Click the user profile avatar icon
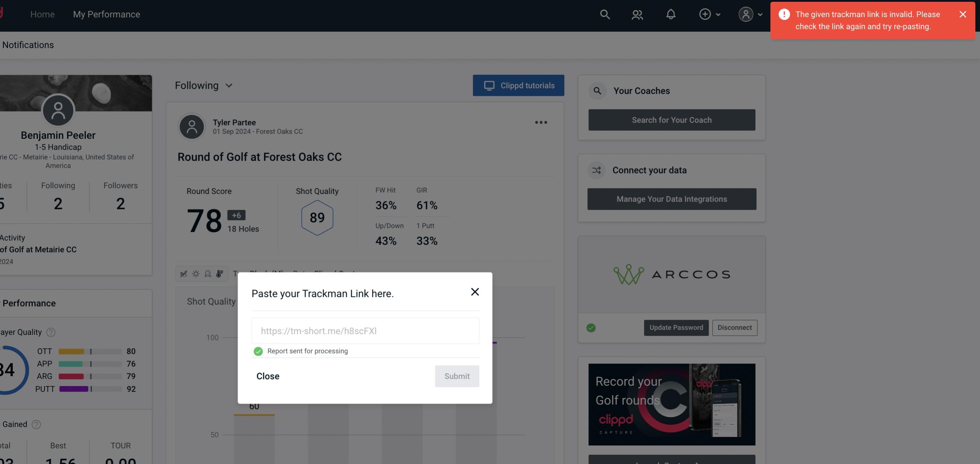980x464 pixels. tap(745, 14)
